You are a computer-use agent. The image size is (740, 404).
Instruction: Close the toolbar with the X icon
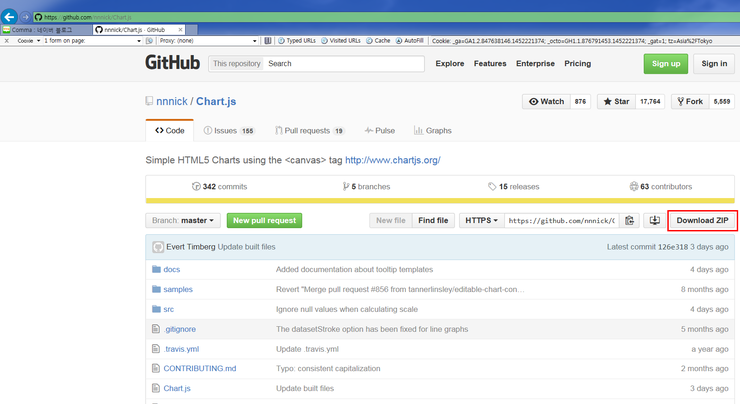(x=7, y=41)
